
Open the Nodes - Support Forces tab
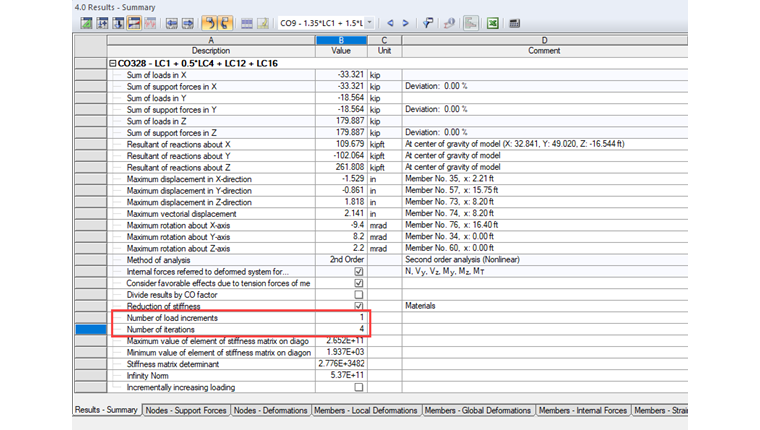click(x=186, y=410)
